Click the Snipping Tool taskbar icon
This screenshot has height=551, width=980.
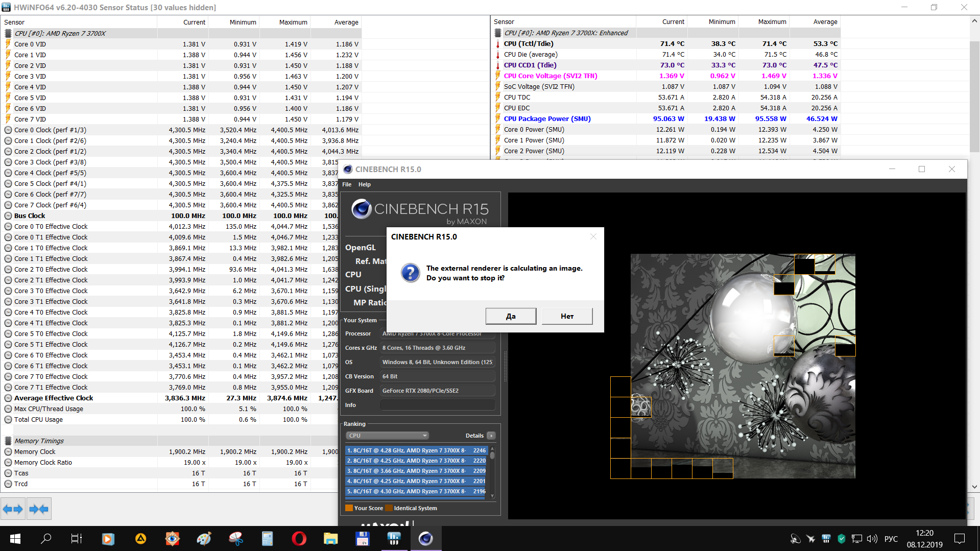(x=235, y=539)
